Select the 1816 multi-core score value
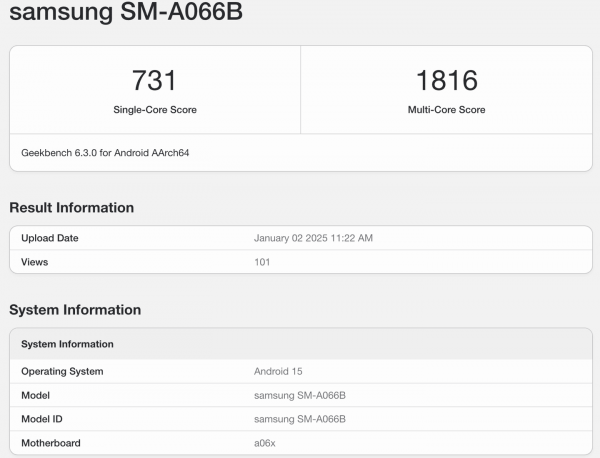This screenshot has height=458, width=600. pyautogui.click(x=447, y=80)
